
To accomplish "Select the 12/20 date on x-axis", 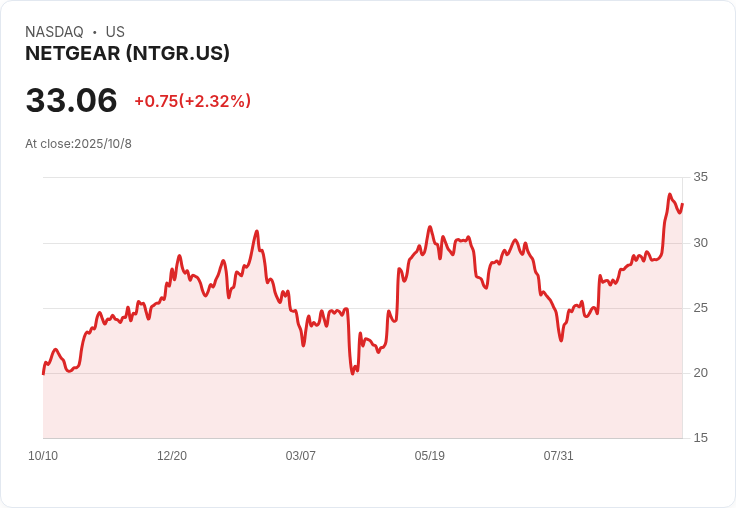I will click(x=172, y=456).
